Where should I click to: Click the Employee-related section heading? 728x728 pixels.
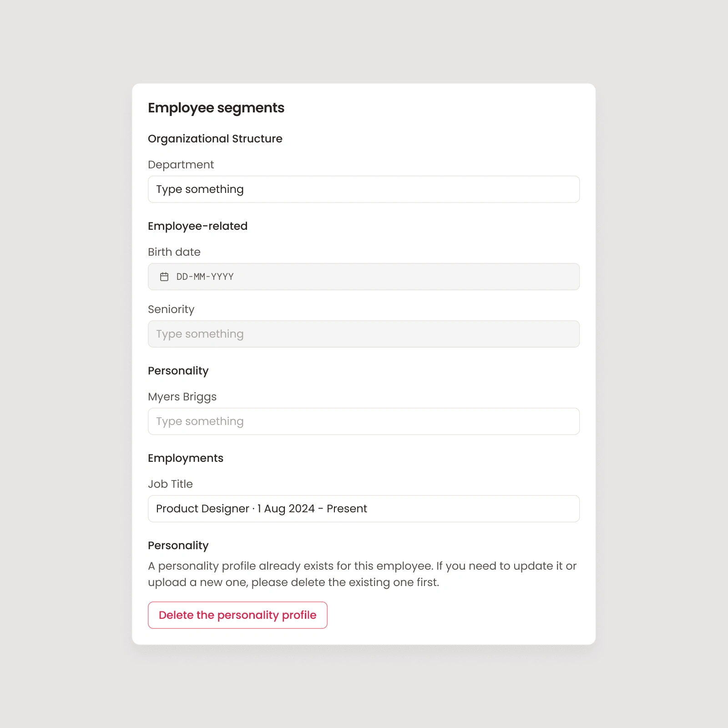click(x=197, y=226)
